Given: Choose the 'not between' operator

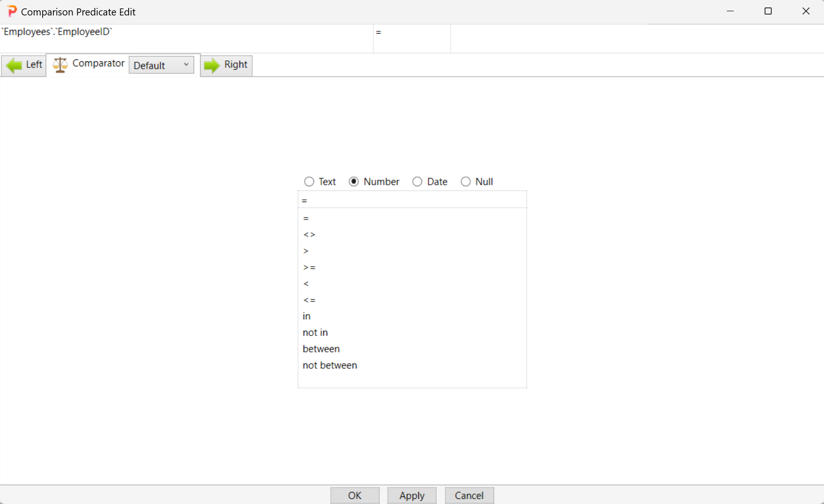Looking at the screenshot, I should click(412, 365).
